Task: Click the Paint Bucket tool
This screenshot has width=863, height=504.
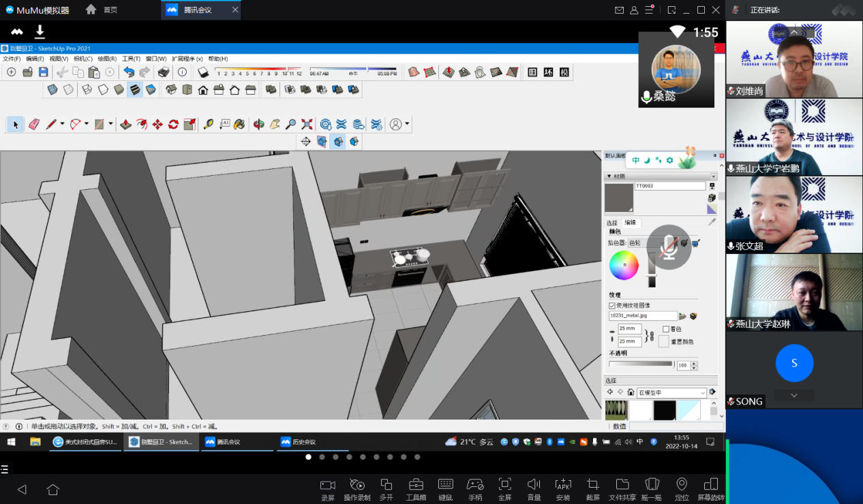Action: coord(239,125)
